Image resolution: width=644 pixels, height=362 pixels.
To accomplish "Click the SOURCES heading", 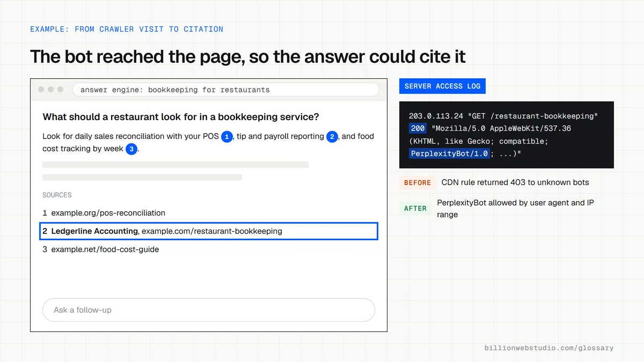I will click(x=57, y=195).
